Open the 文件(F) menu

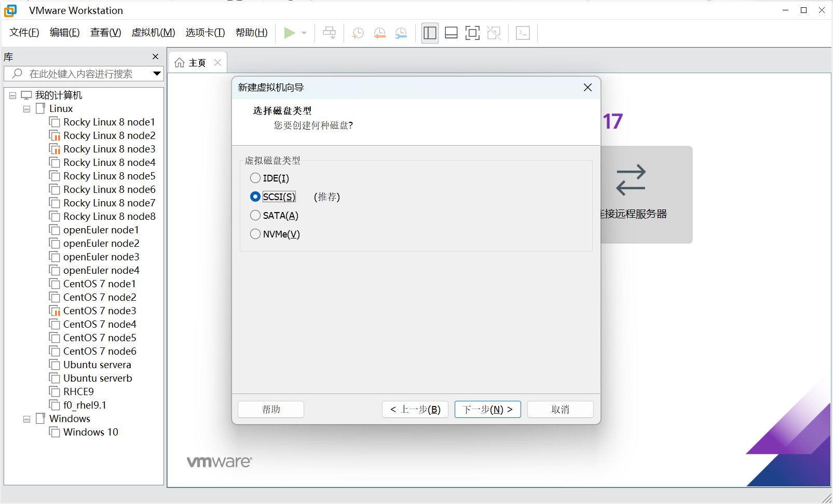[24, 33]
